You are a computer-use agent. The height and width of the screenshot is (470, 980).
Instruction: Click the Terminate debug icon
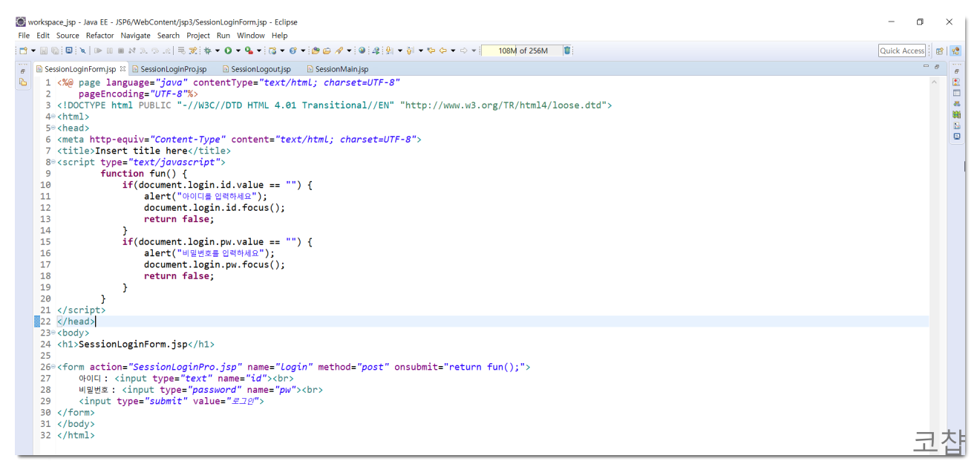coord(121,50)
